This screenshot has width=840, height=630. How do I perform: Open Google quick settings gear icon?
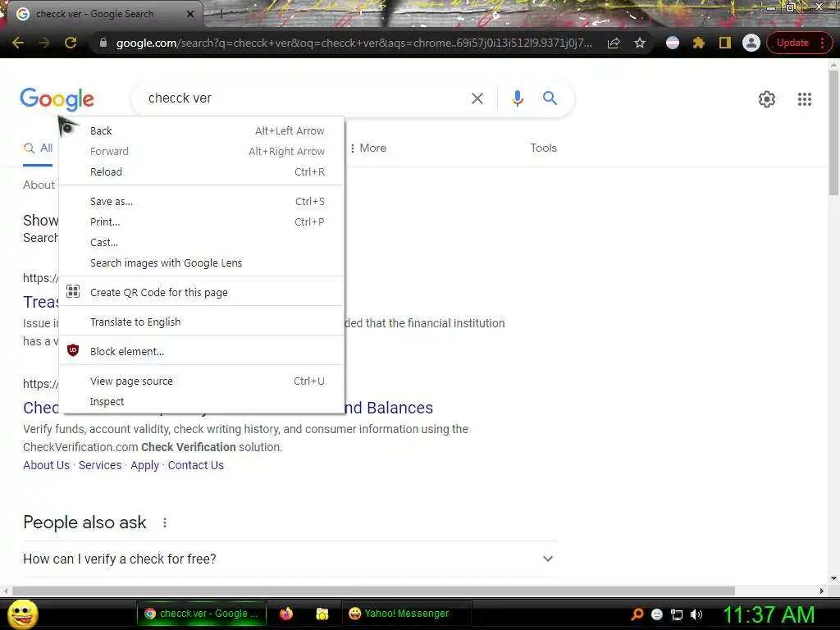coord(767,99)
